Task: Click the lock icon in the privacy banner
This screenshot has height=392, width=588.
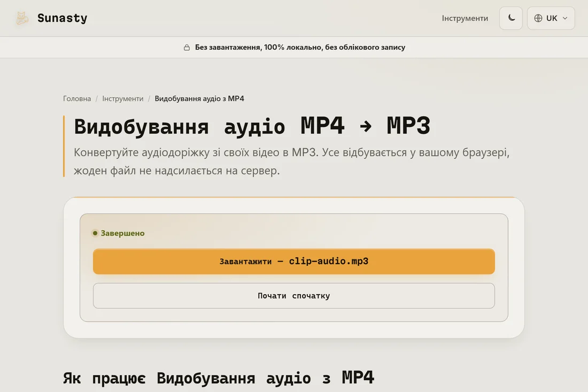Action: [x=187, y=47]
